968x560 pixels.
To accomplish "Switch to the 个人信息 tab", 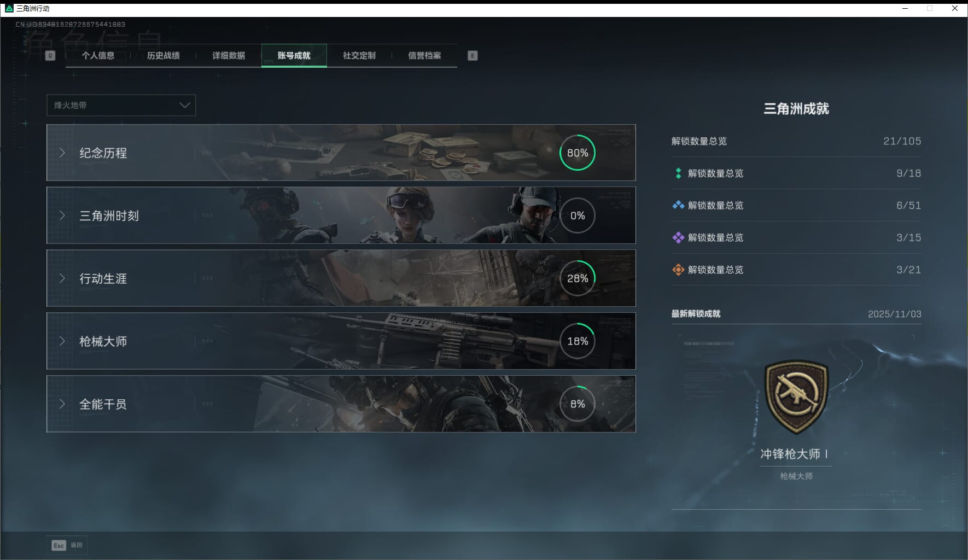I will point(98,56).
